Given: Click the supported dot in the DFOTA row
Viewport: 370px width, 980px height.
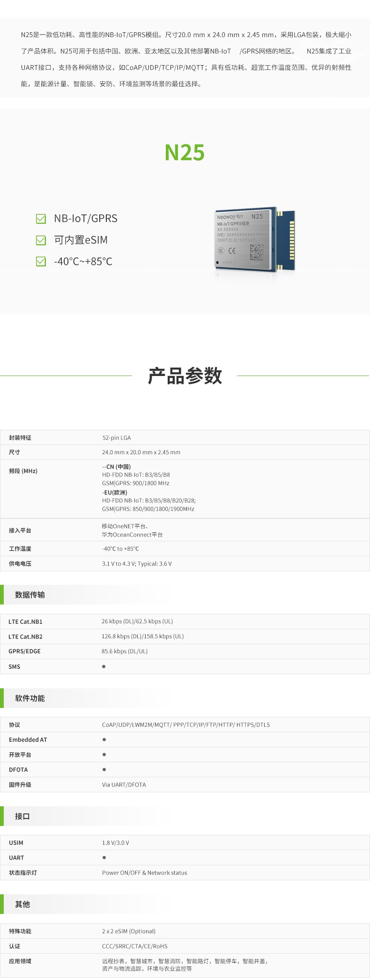Looking at the screenshot, I should (x=104, y=769).
